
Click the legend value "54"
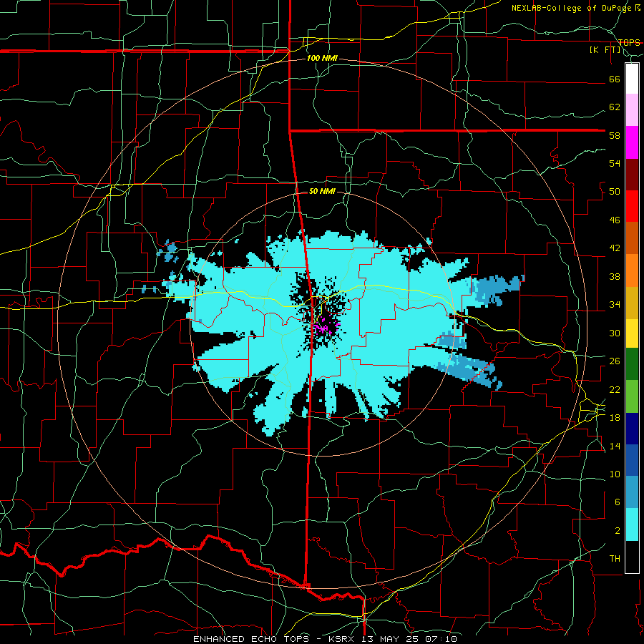[615, 163]
